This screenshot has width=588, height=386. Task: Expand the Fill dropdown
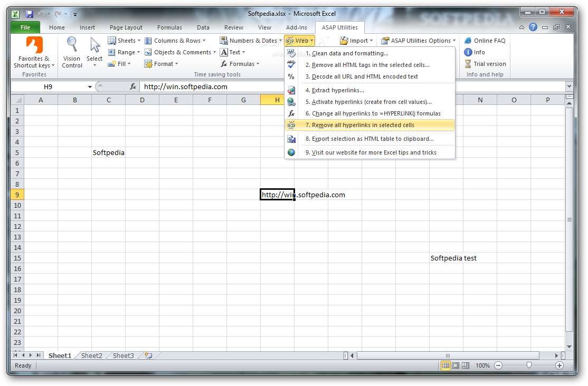[x=129, y=64]
